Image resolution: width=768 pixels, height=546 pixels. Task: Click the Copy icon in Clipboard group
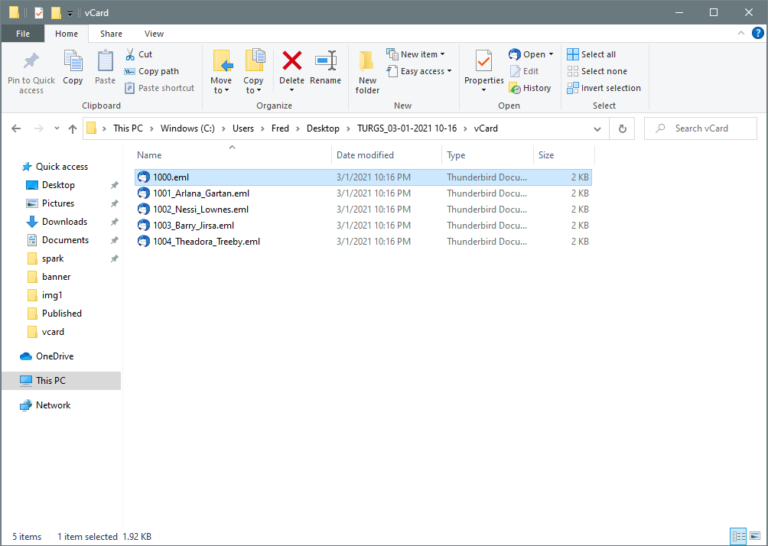(x=73, y=68)
